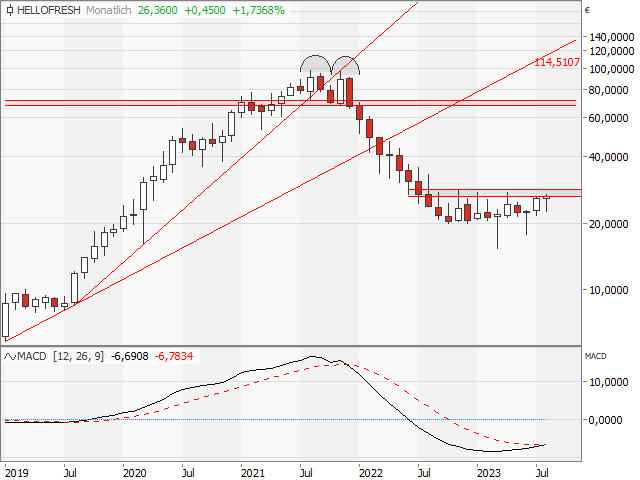Screen dimensions: 640x480
Task: Click the 2023 label on time axis
Action: (489, 473)
